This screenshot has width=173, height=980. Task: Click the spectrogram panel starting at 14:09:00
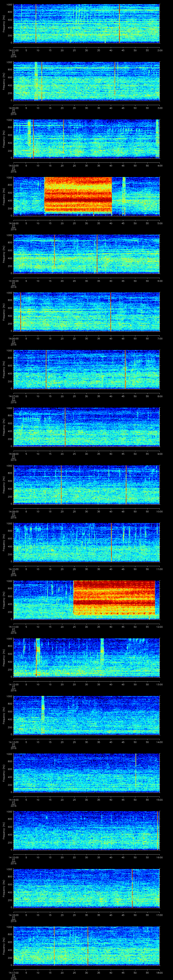coord(87,485)
